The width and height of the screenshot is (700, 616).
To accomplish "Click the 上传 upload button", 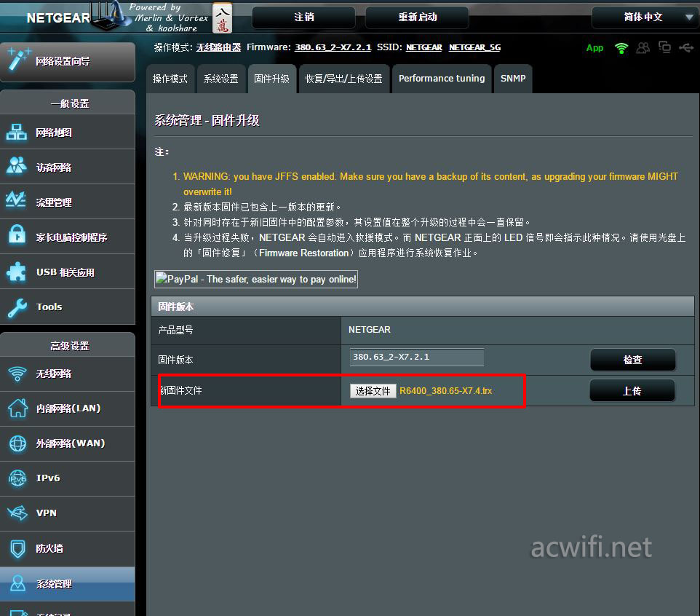I will click(632, 391).
